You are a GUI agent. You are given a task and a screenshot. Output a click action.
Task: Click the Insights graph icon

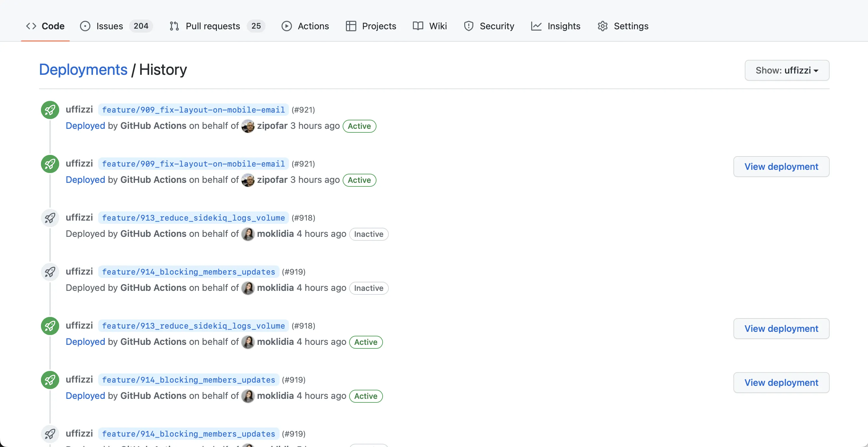536,26
